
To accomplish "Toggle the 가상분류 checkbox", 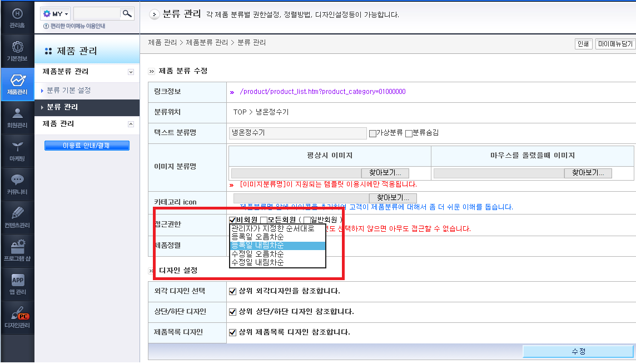I will tap(372, 133).
